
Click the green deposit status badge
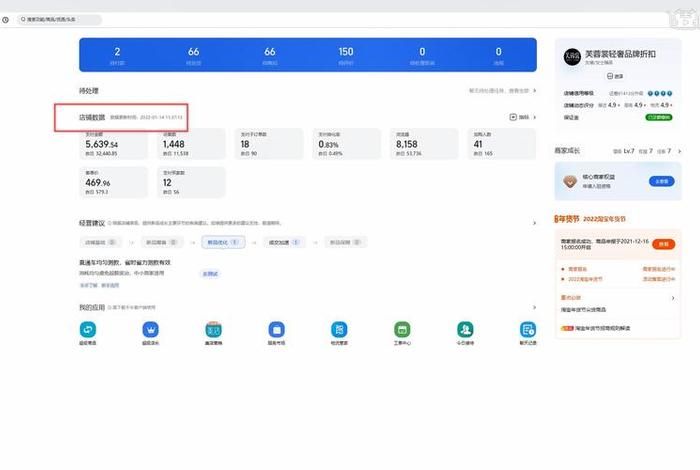click(x=659, y=117)
